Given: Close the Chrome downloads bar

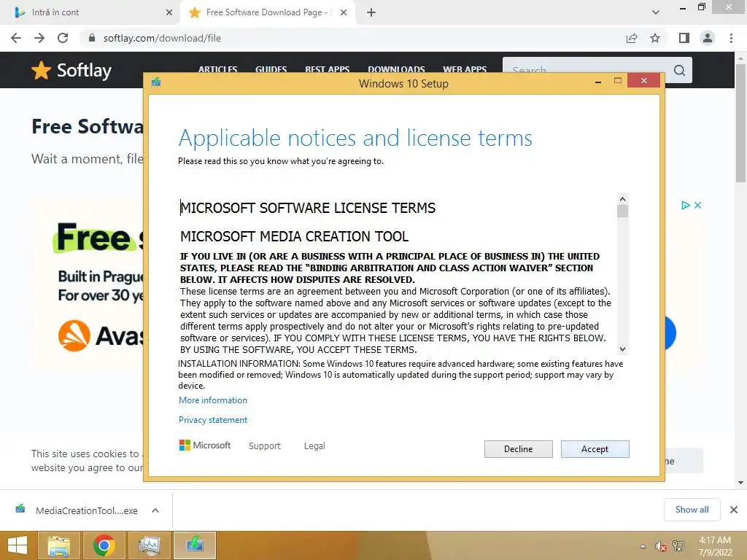Looking at the screenshot, I should point(734,510).
